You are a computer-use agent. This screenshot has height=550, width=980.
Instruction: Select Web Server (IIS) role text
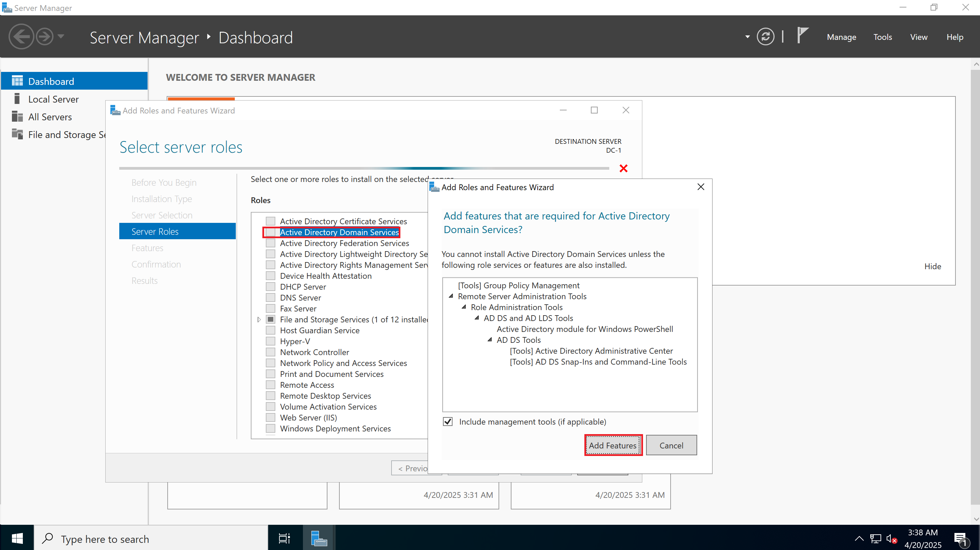click(x=308, y=418)
